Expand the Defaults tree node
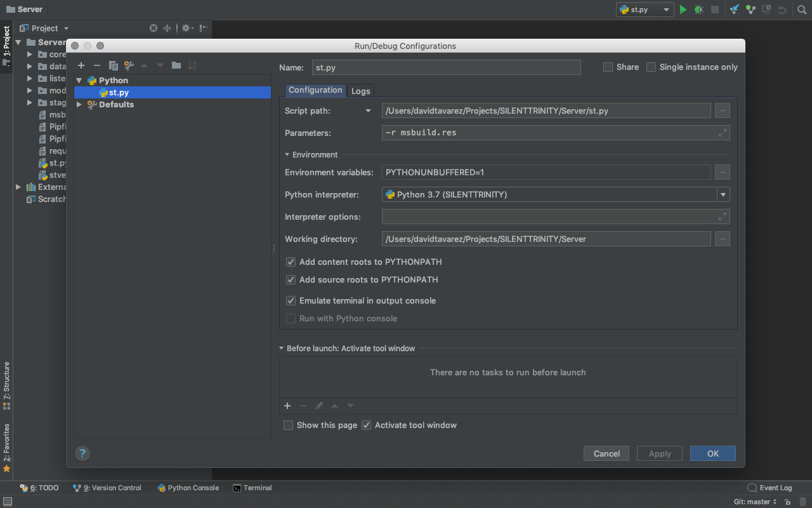Image resolution: width=812 pixels, height=508 pixels. coord(79,105)
